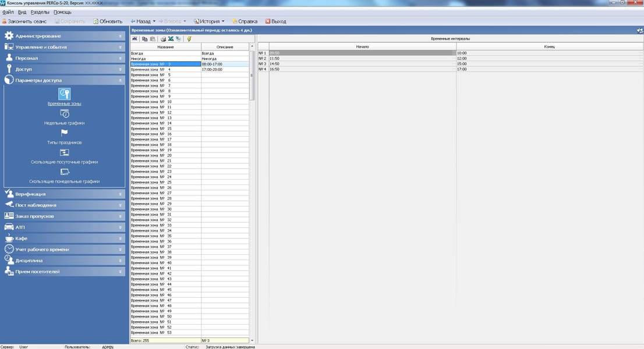Click the Excel export icon in toolbar

coord(171,39)
